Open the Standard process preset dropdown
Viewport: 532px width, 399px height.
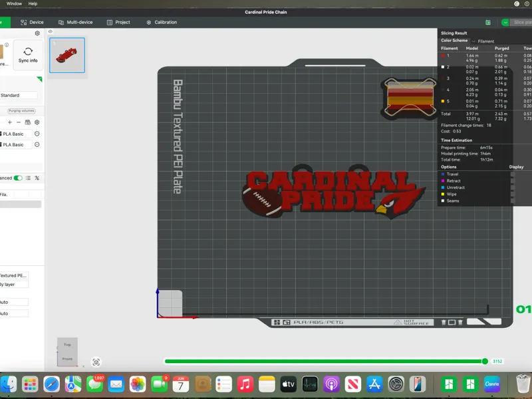(19, 95)
